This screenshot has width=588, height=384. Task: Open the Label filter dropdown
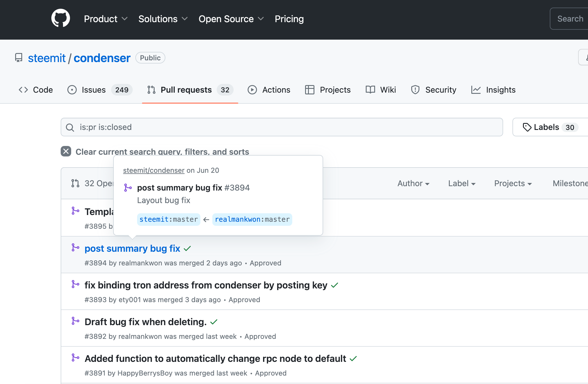(462, 183)
